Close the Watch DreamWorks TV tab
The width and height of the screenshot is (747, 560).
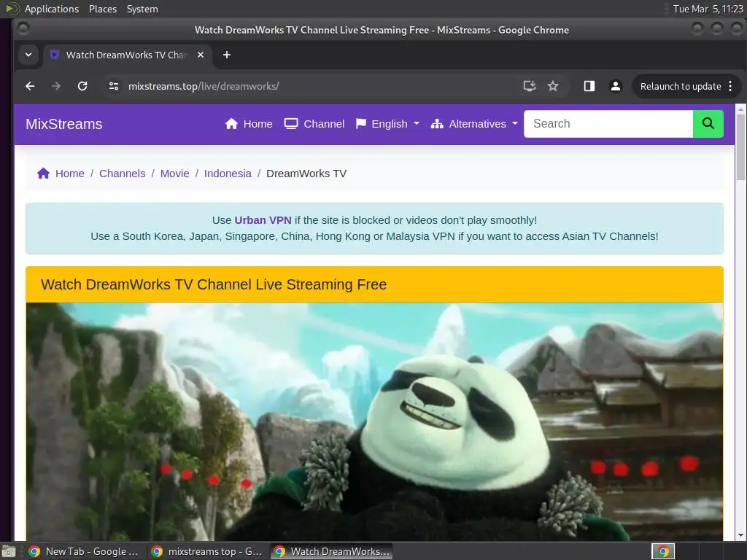click(201, 55)
